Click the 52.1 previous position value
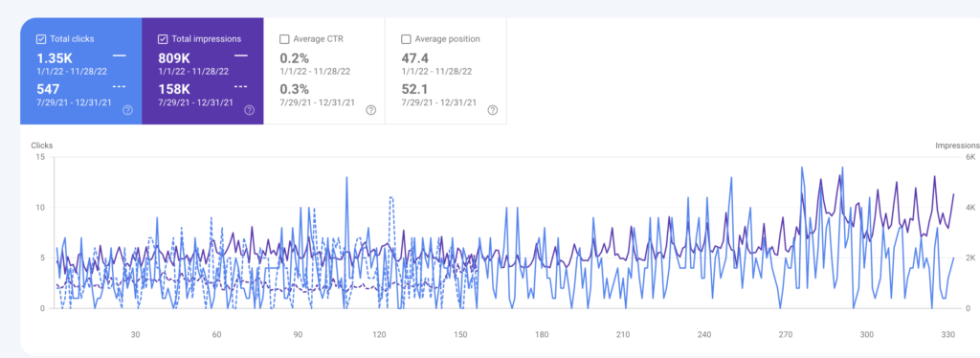980x358 pixels. point(415,89)
